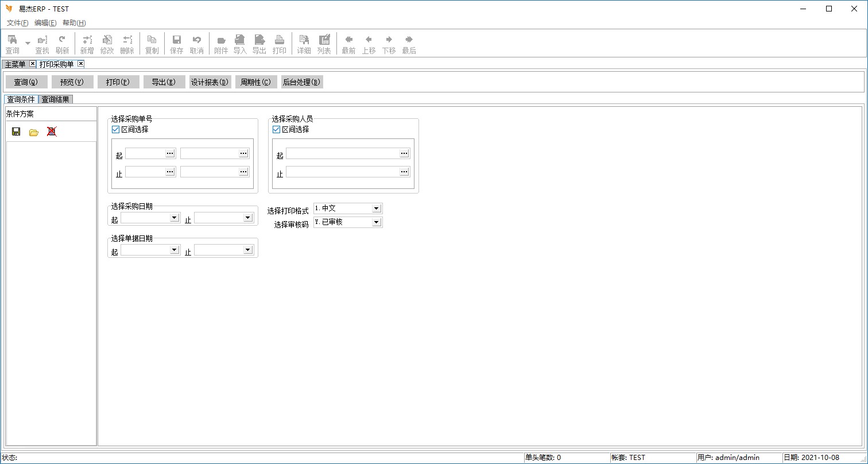Click the 选择采购人员 start input field
Screen dimensions: 868x464
pyautogui.click(x=342, y=153)
